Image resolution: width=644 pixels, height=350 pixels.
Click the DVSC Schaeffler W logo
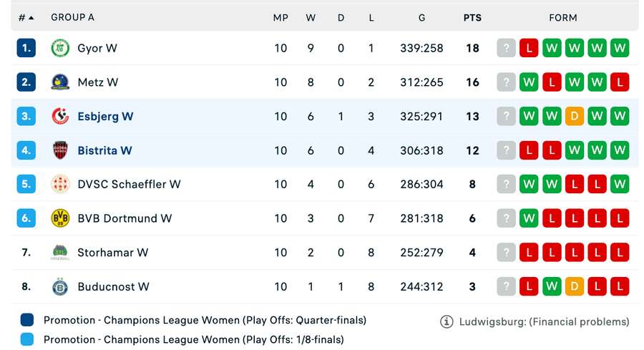point(60,184)
